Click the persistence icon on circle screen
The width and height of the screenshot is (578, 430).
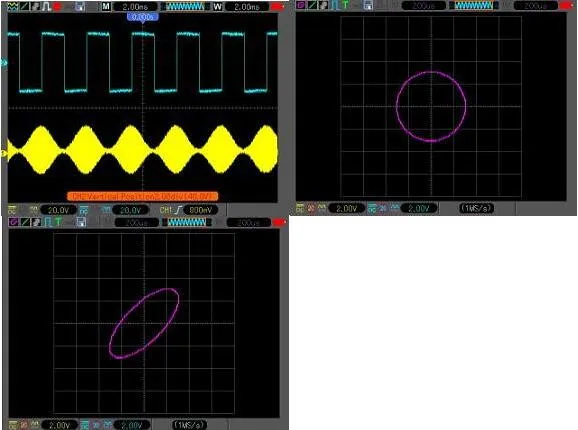324,5
